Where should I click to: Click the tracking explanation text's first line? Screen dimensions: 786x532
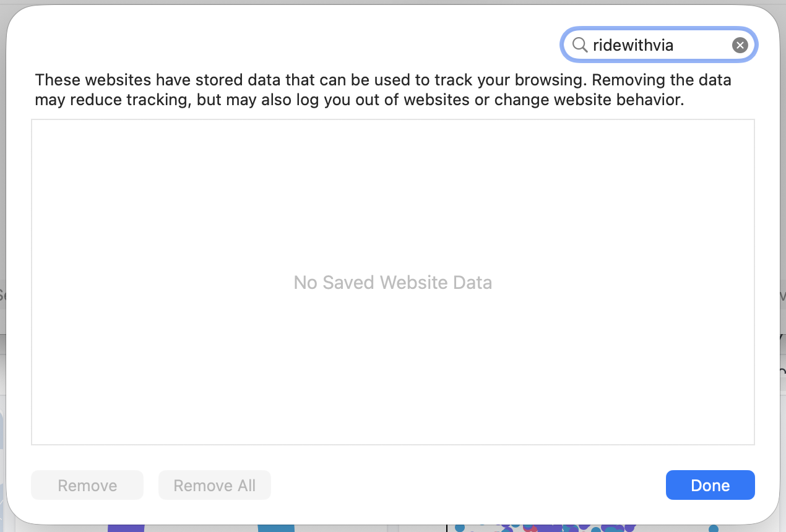coord(383,80)
